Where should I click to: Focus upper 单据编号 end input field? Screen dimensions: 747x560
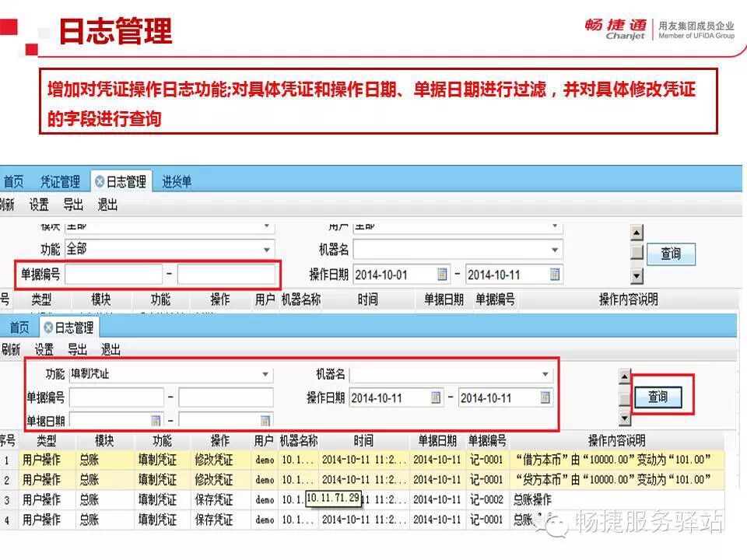[x=226, y=275]
